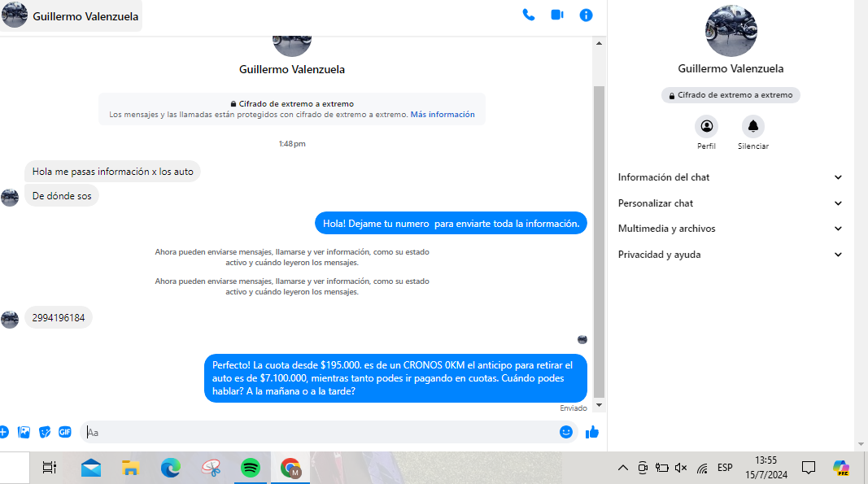Change ESP keyboard language in tray

[725, 468]
